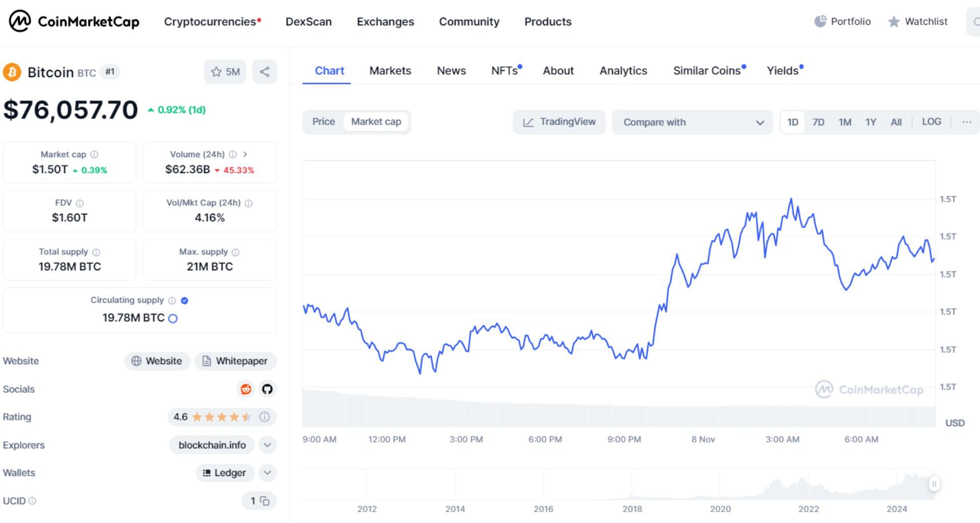Open the Bitcoin Whitepaper

point(235,361)
